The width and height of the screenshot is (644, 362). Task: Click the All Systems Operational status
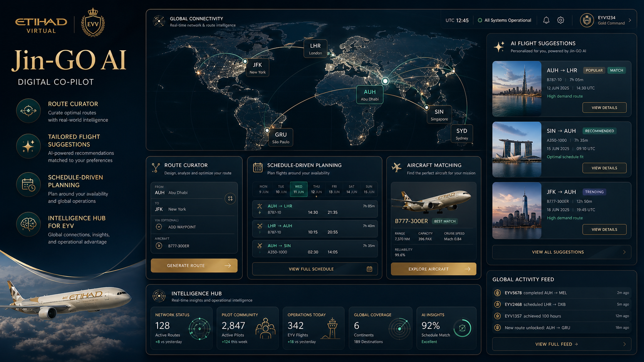[505, 20]
